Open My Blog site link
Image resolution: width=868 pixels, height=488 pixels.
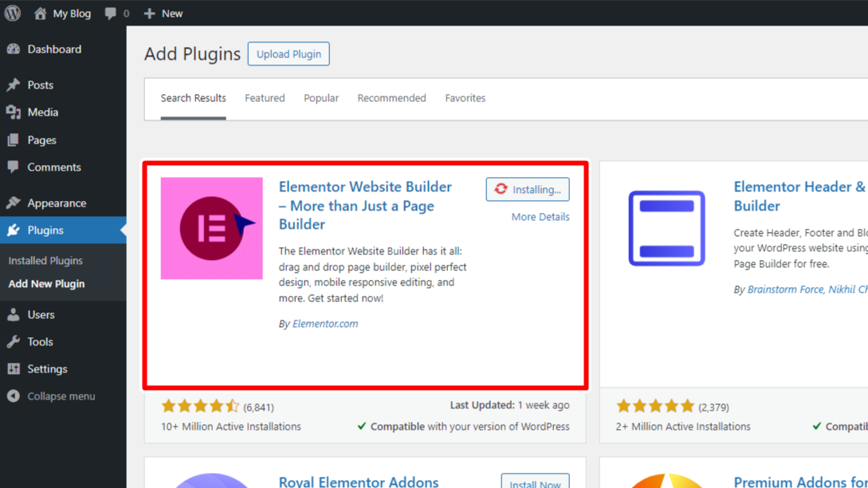pos(72,14)
